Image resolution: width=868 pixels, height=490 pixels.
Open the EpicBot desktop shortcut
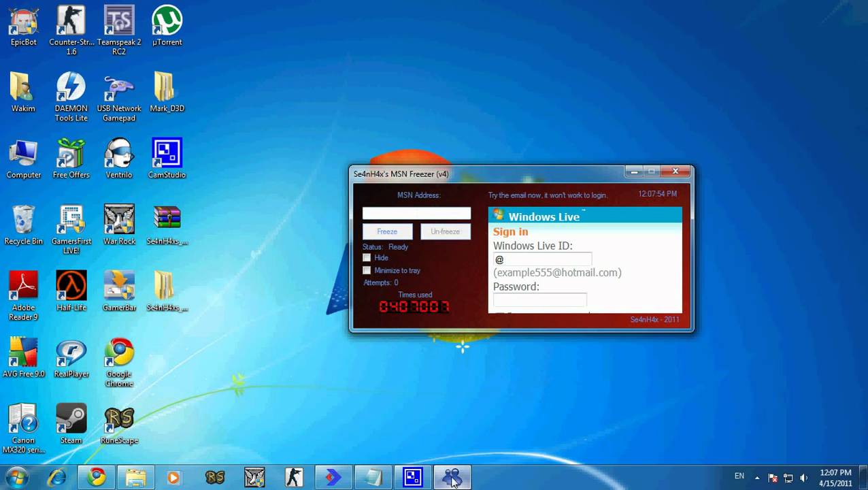(23, 25)
